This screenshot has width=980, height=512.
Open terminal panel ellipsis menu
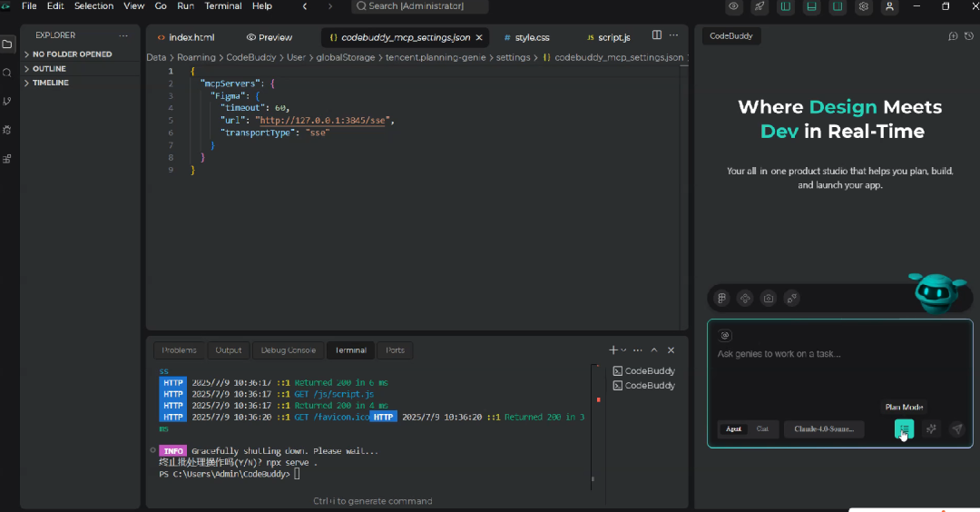coord(638,350)
